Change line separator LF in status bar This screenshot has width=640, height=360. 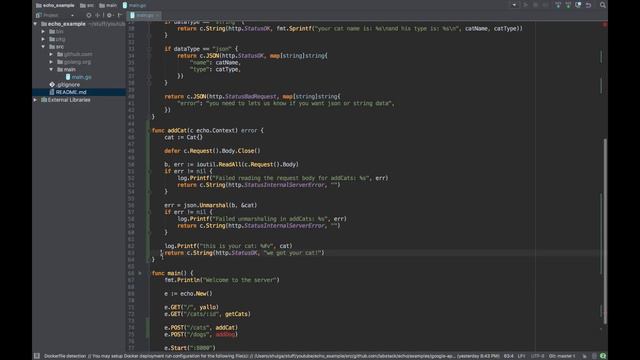point(521,356)
